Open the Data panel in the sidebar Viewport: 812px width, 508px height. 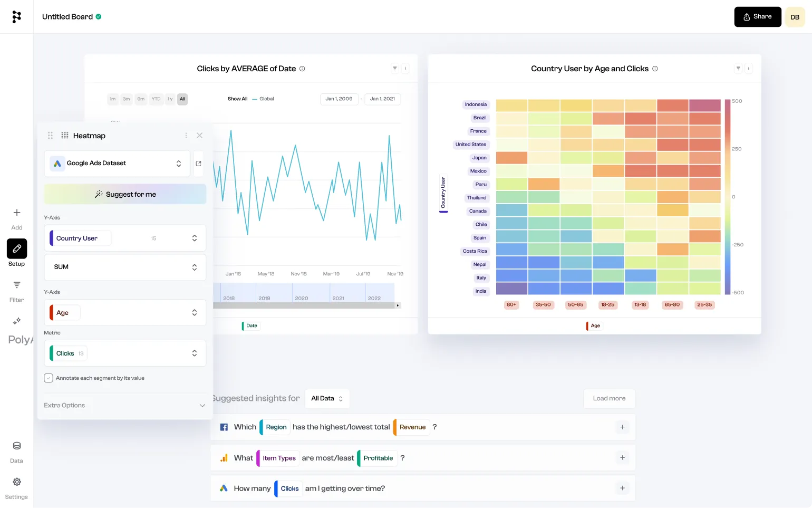[x=16, y=449]
